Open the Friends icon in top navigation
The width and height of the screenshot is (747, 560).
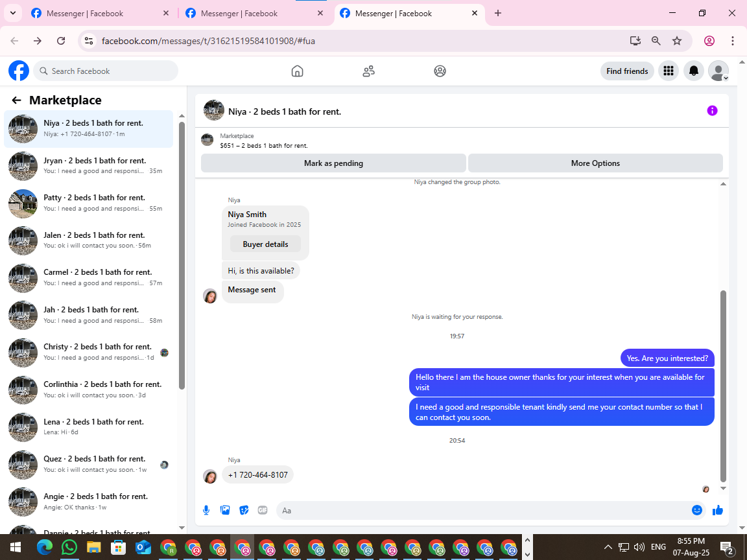point(368,71)
